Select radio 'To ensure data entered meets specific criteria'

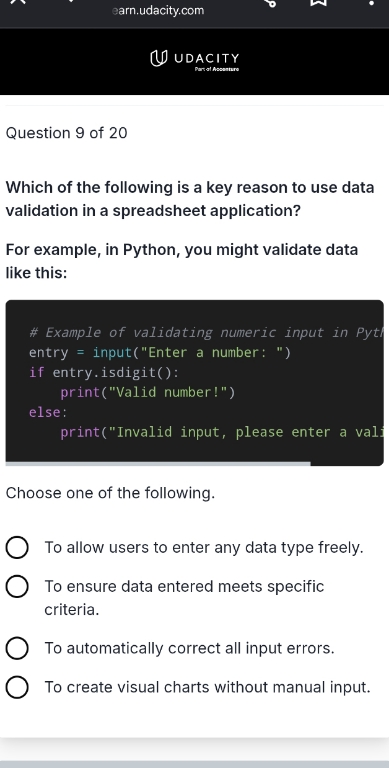(x=17, y=587)
